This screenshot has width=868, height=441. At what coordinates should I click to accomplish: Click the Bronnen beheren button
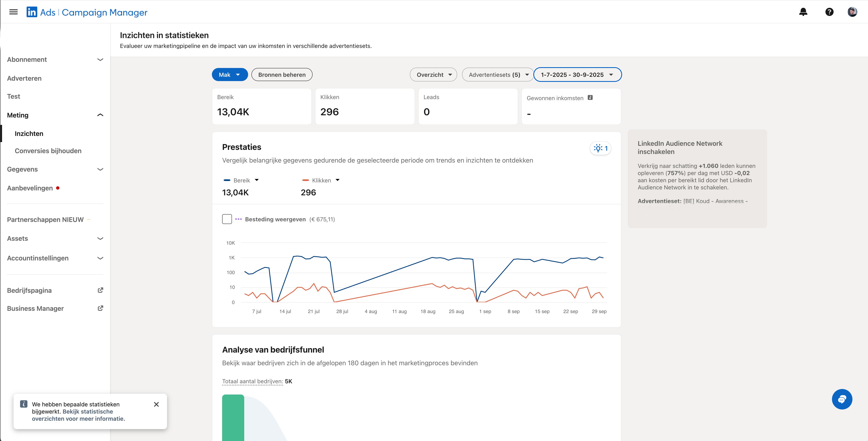pyautogui.click(x=282, y=75)
